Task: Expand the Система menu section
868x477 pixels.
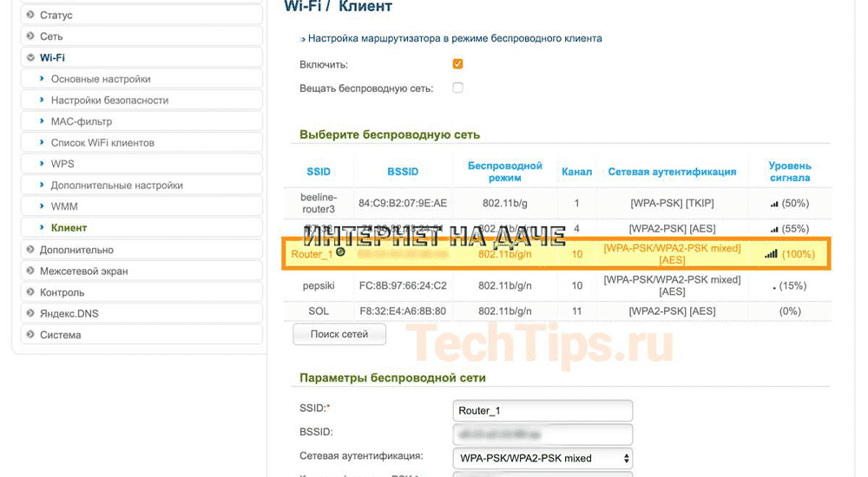Action: pos(141,335)
